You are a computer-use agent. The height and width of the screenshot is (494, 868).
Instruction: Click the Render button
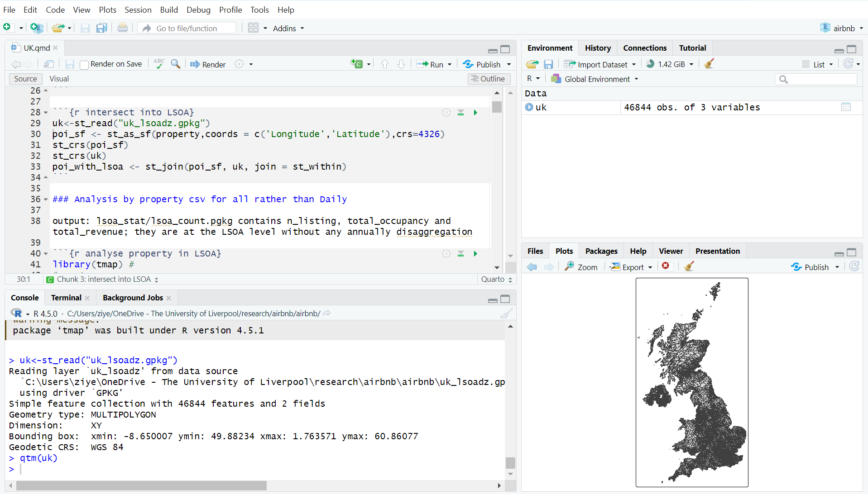[x=208, y=64]
